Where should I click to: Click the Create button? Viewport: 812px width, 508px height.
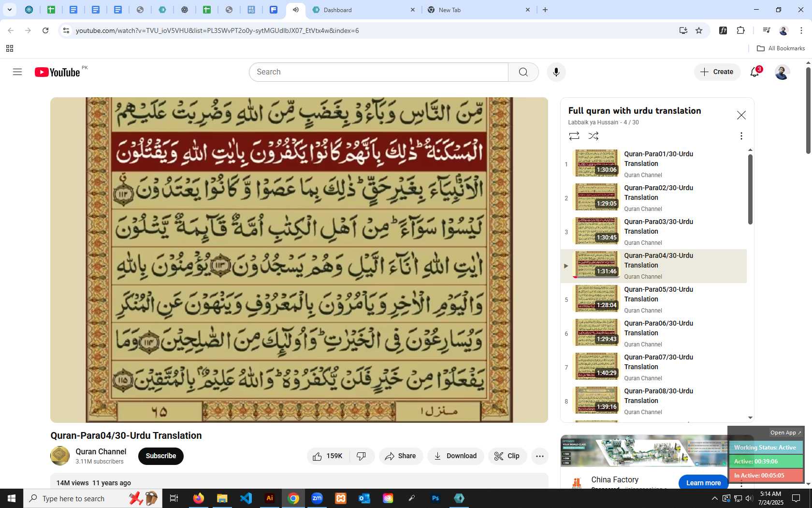[717, 72]
